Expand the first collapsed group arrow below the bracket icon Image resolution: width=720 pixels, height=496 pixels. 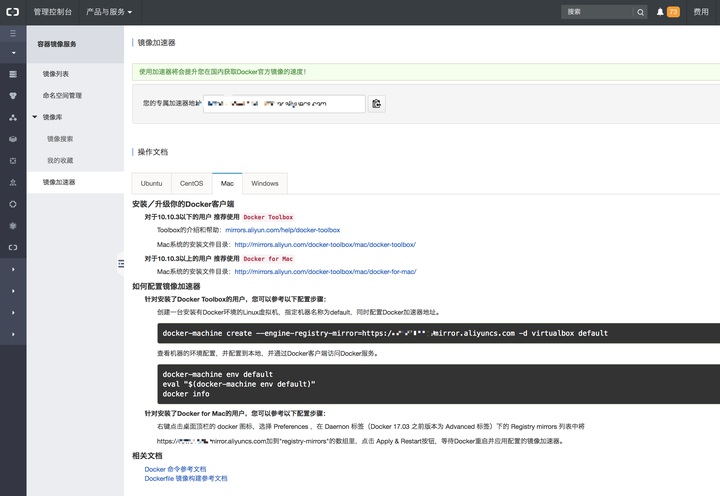(13, 269)
